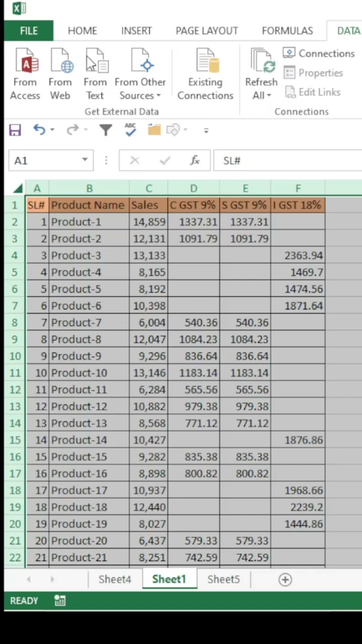Click the Sales header cell
This screenshot has width=362, height=644.
tap(148, 205)
